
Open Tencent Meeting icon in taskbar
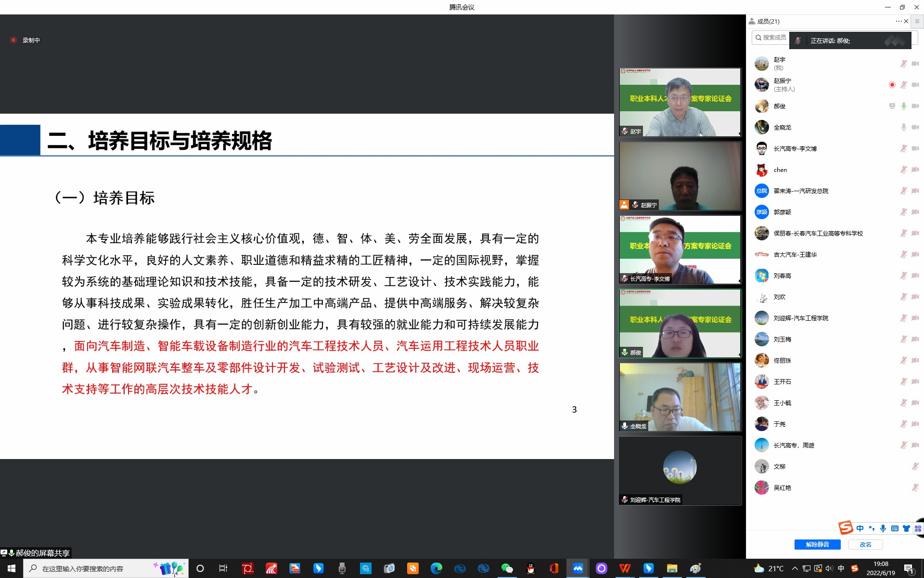(x=577, y=568)
